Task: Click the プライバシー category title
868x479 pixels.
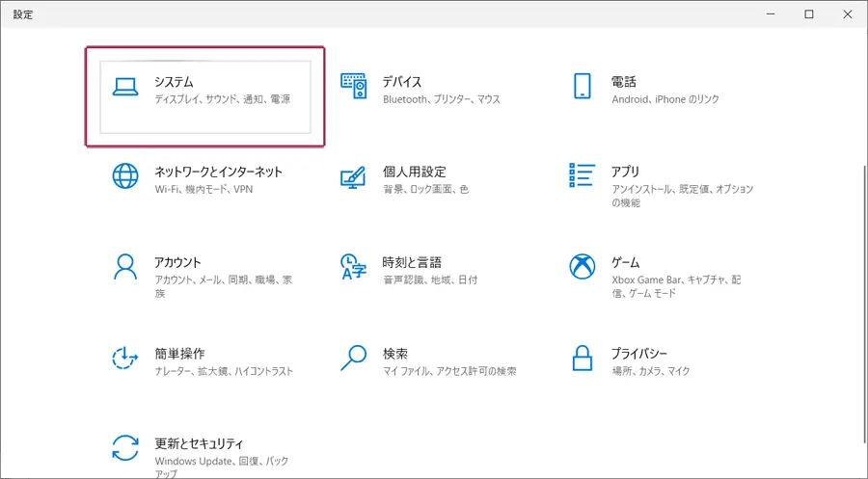Action: (x=639, y=354)
